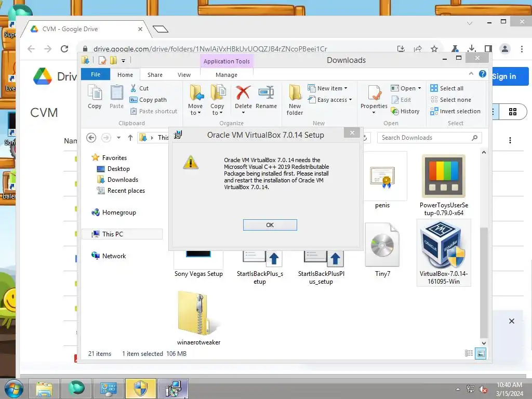Select Downloads in the navigation pane
Viewport: 532px width, 399px height.
click(118, 179)
